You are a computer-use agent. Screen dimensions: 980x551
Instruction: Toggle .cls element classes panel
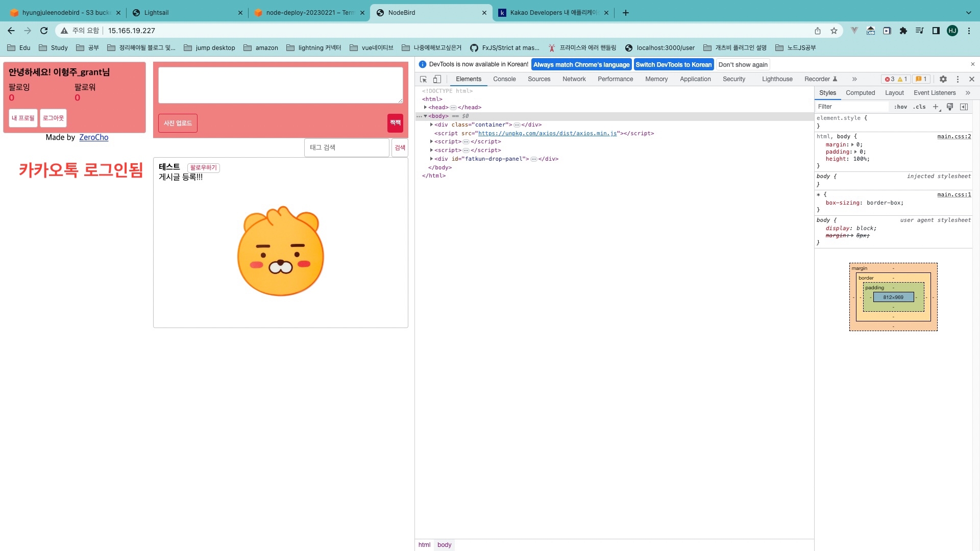[919, 107]
